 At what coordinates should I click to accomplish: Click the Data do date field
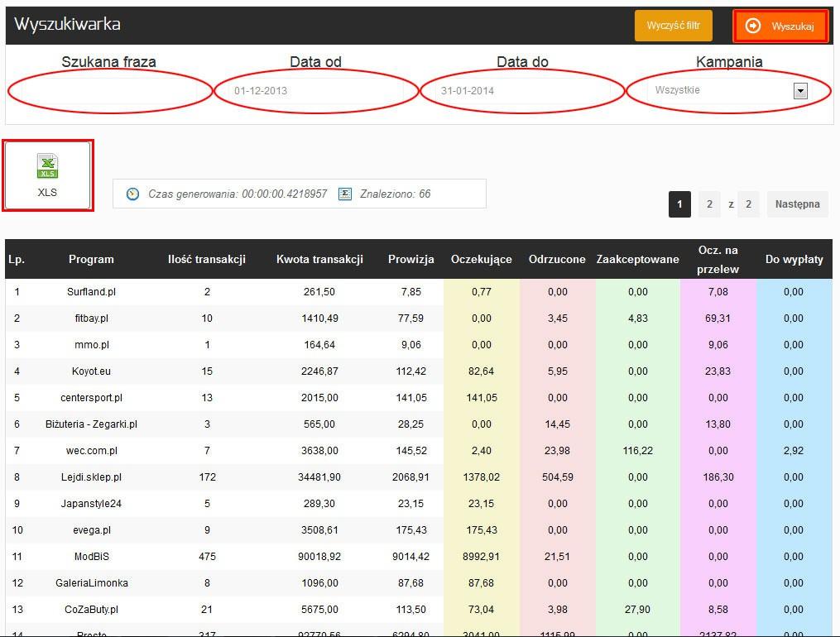[522, 90]
